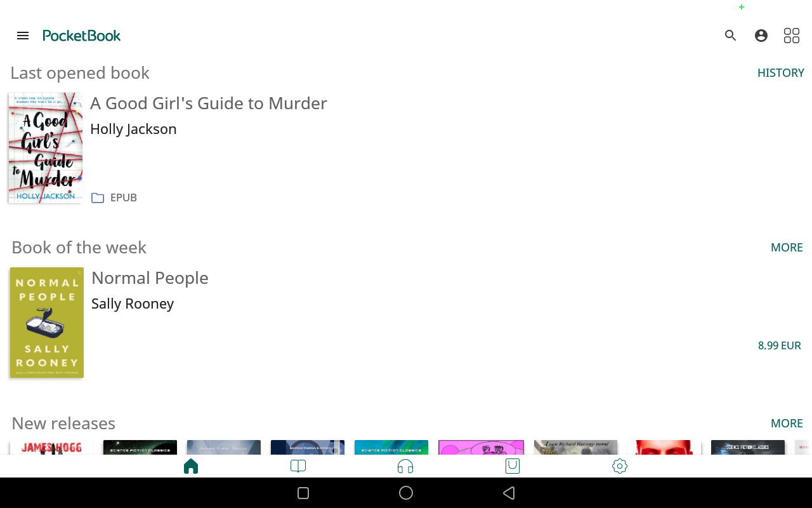The width and height of the screenshot is (812, 508).
Task: Open Settings gear in bottom bar
Action: point(620,467)
